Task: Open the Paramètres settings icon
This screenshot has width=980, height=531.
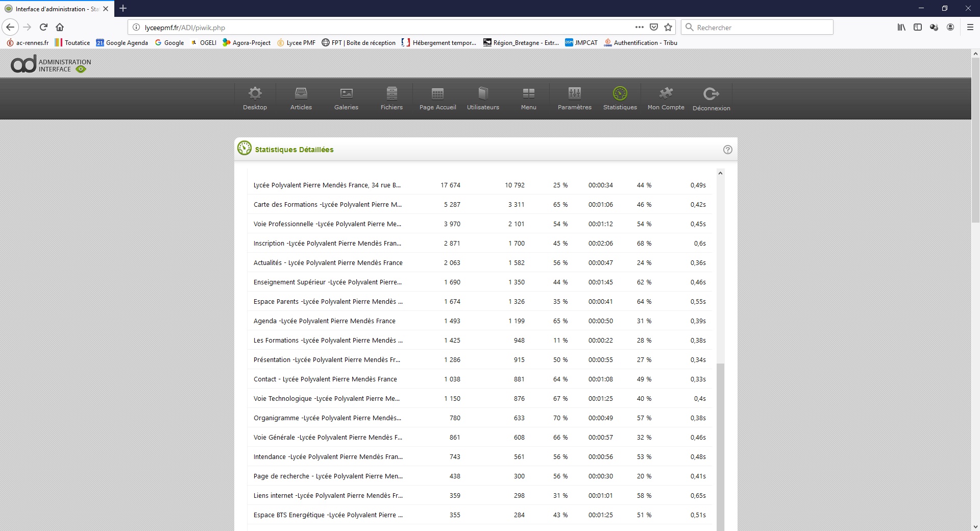Action: (574, 93)
